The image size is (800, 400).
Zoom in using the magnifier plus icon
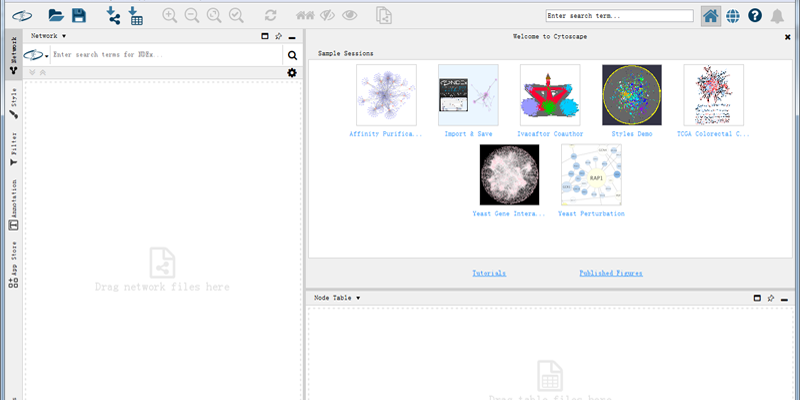click(x=169, y=15)
